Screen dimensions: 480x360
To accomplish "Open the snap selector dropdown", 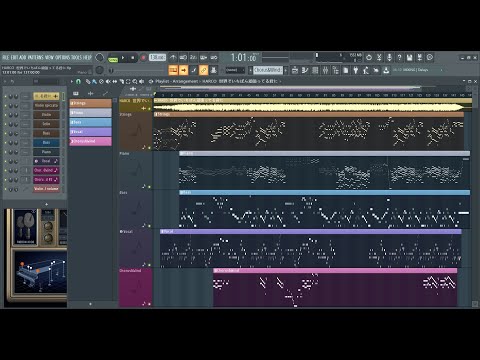I will (x=235, y=70).
